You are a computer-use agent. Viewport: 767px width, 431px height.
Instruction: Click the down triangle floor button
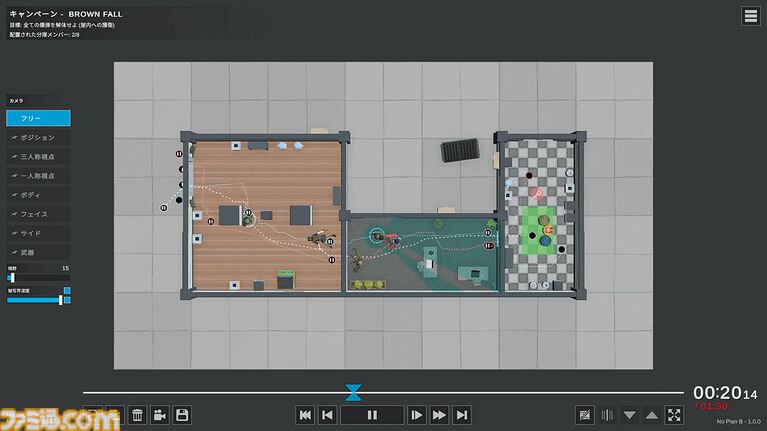click(x=630, y=415)
